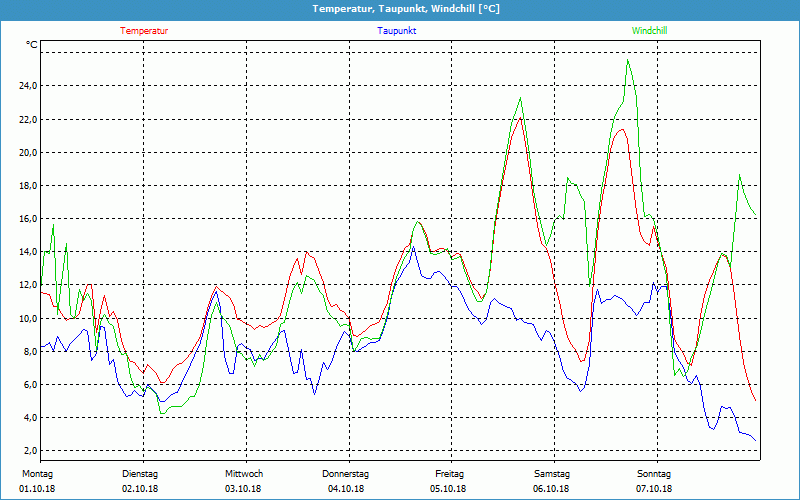Click the 20,0 y-axis value
Viewport: 800px width, 500px height.
29,153
